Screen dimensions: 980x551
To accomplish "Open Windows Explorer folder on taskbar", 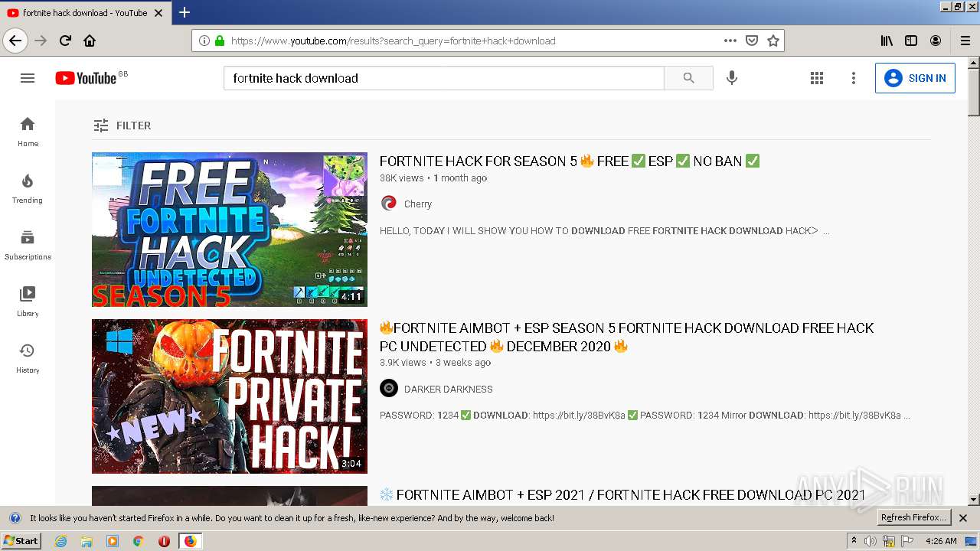I will (x=87, y=541).
